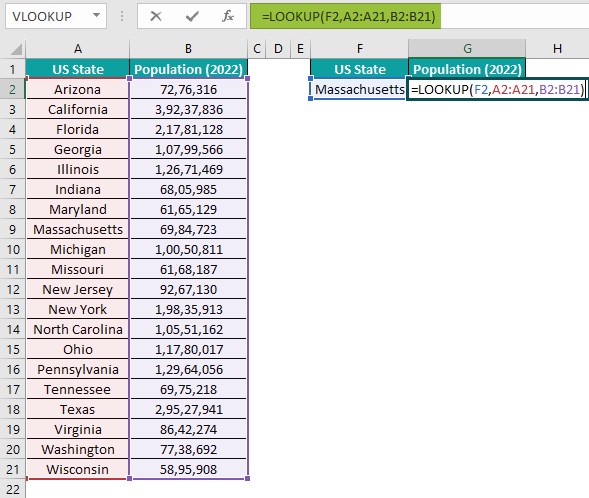Select cell F2 containing Massachusetts

[359, 89]
